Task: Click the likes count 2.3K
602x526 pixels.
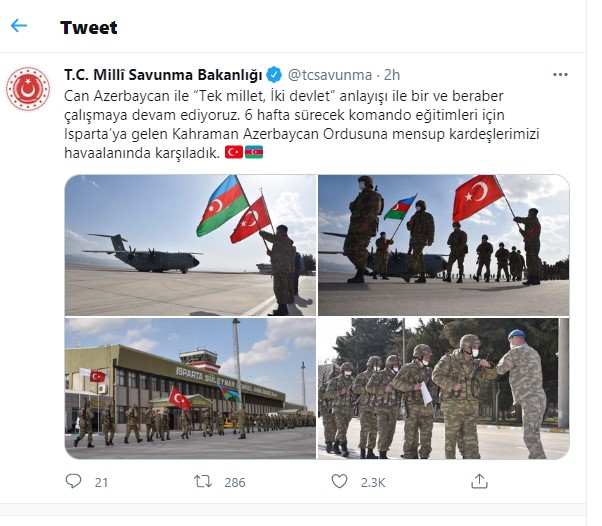Action: coord(373,482)
